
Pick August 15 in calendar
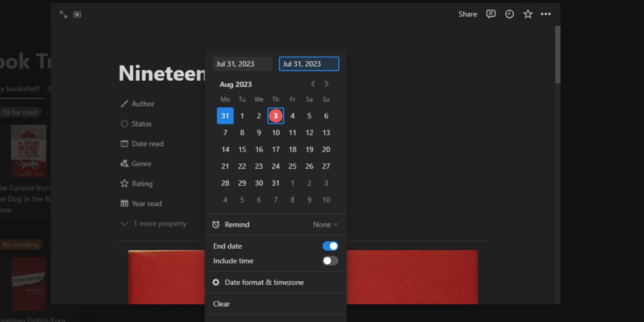(x=242, y=149)
